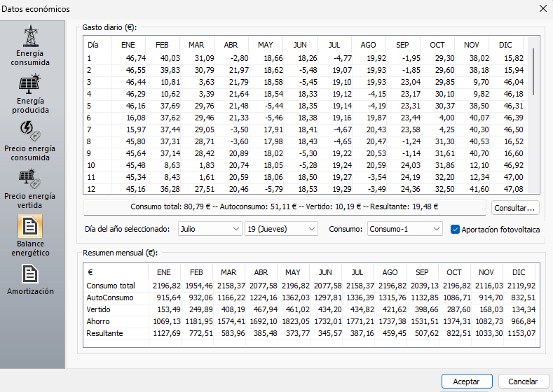
Task: Select cell 4,00 in OCT day 6
Action: [447, 118]
